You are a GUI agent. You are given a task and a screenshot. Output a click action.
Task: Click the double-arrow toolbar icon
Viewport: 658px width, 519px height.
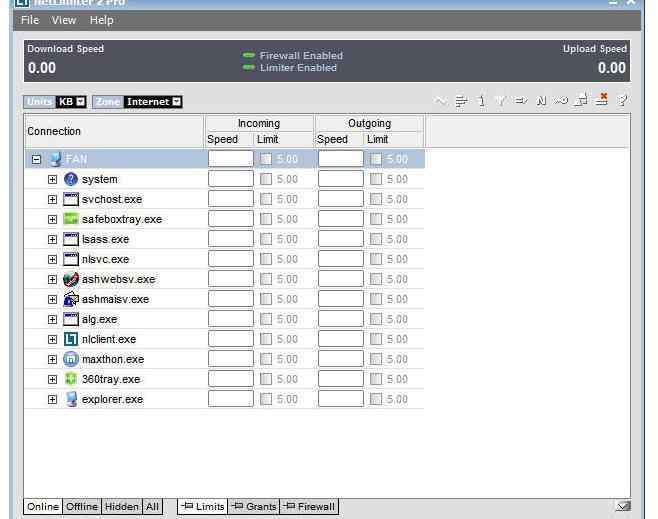(x=521, y=101)
